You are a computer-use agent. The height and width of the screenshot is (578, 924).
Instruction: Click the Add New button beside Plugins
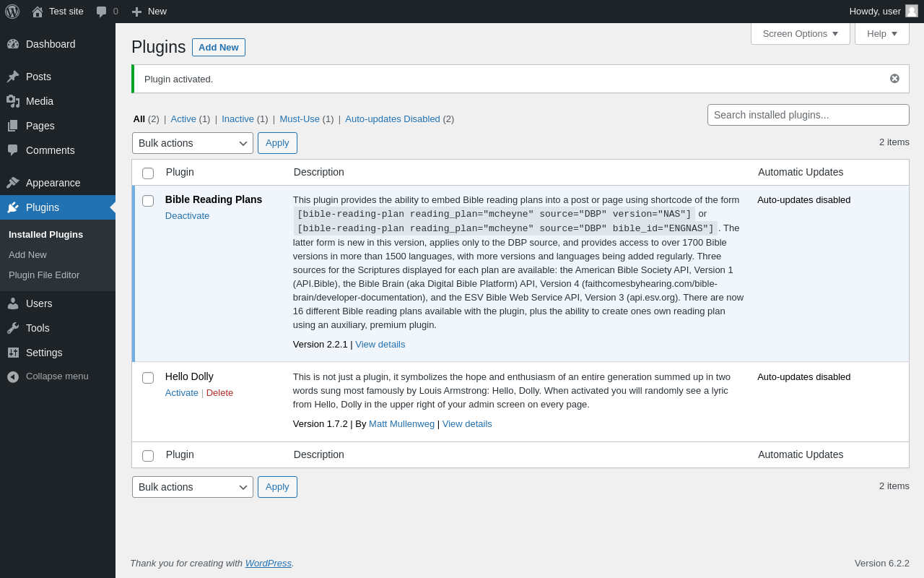[x=219, y=48]
